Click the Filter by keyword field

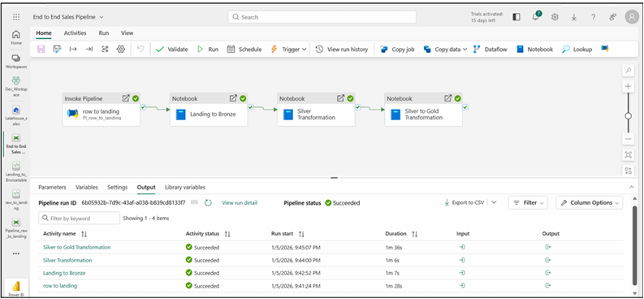(x=80, y=218)
